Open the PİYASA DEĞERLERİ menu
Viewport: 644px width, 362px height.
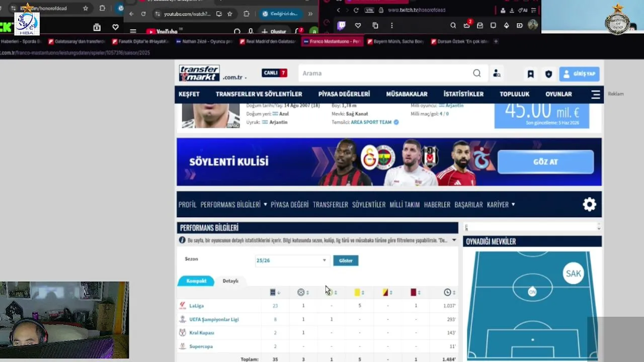[x=344, y=94]
